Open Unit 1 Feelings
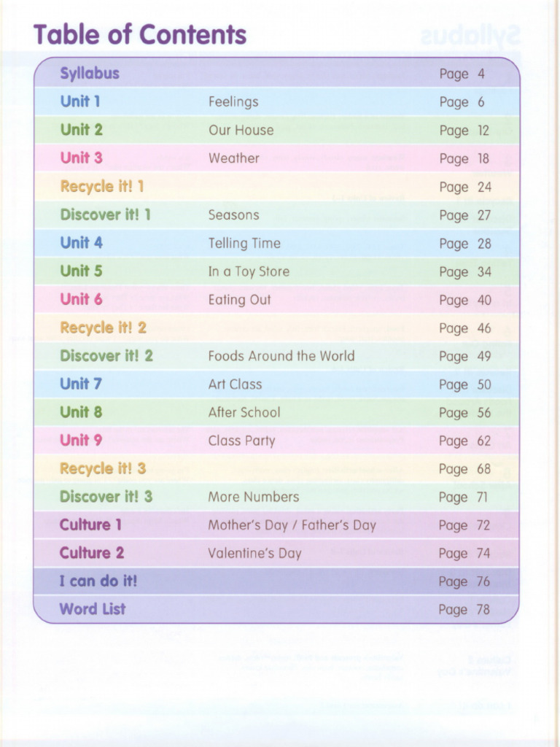This screenshot has height=747, width=560. tap(80, 101)
